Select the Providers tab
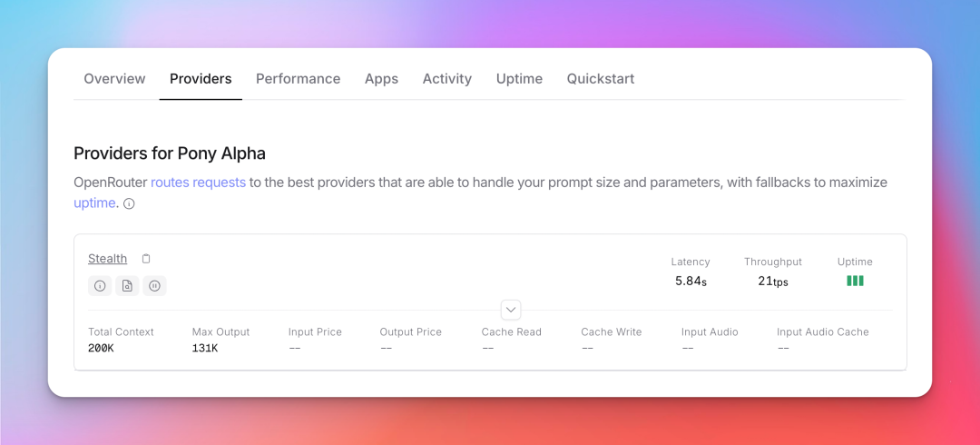The height and width of the screenshot is (445, 980). [x=201, y=79]
